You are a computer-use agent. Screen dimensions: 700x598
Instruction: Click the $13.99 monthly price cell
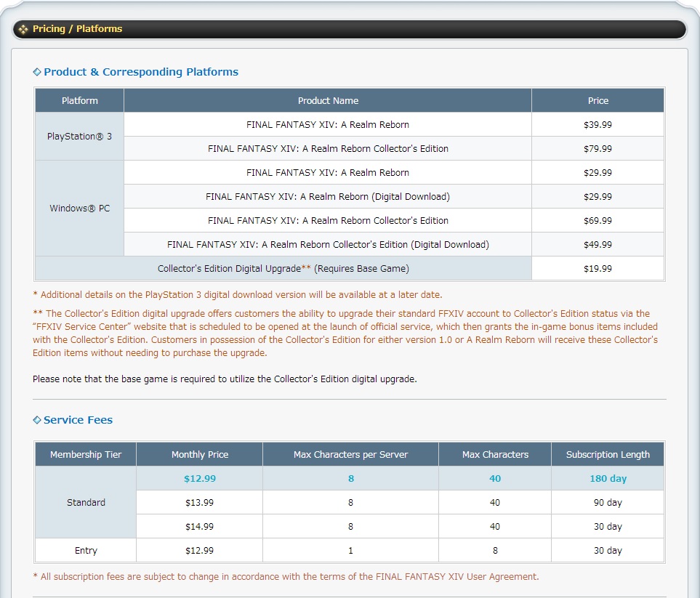200,503
